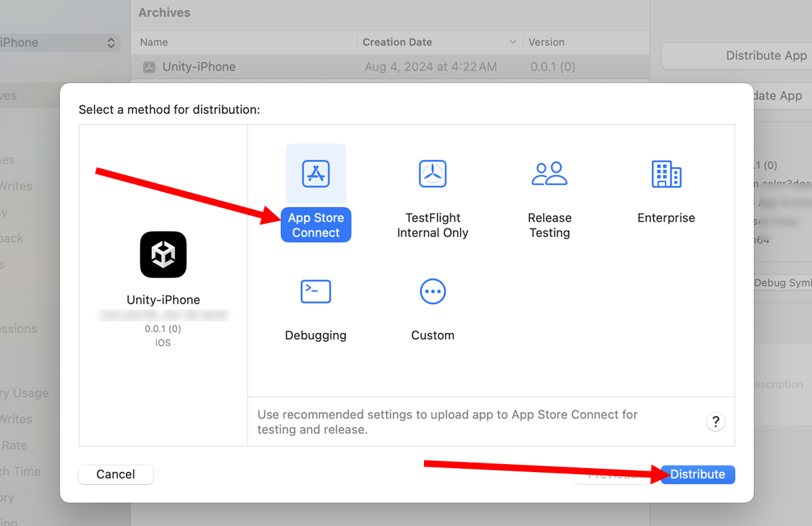This screenshot has height=526, width=812.
Task: Click the Unity-iPhone app icon in dialog
Action: [163, 254]
